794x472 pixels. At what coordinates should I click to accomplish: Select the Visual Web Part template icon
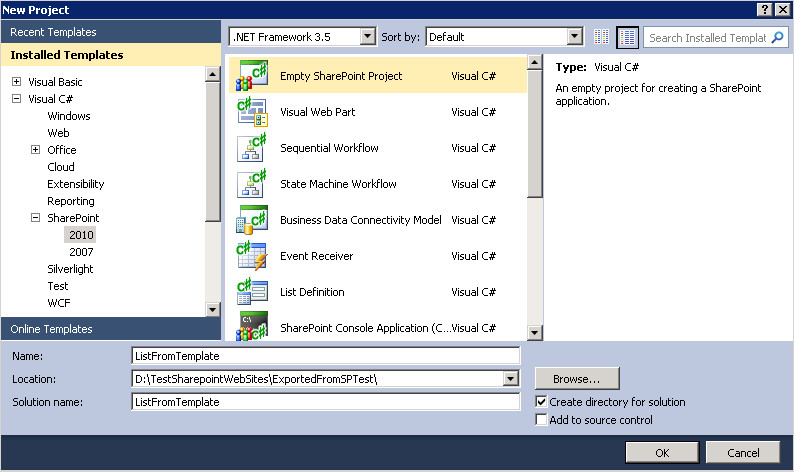point(252,111)
